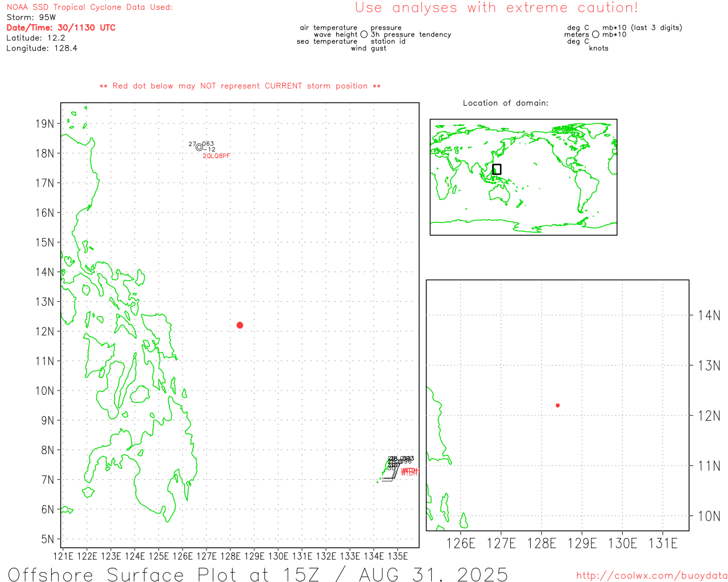Click the '131E' label on the zoomed inset map
This screenshot has width=728, height=582.
663,543
